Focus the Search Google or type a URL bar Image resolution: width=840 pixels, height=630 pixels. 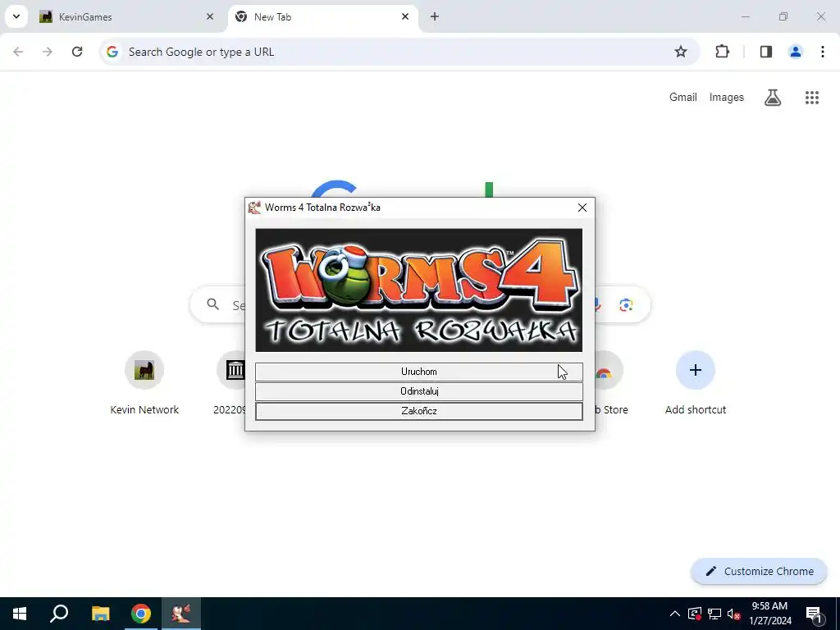(399, 52)
